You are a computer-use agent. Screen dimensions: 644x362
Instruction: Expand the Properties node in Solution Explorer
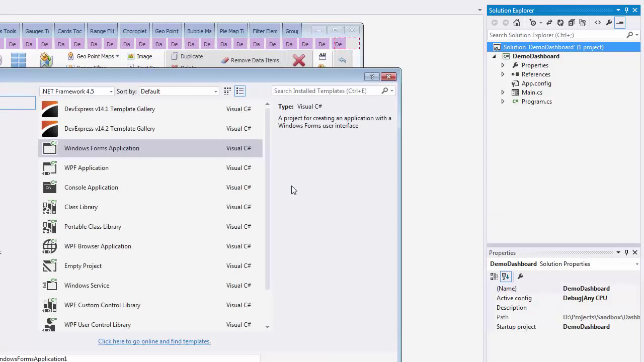[503, 65]
